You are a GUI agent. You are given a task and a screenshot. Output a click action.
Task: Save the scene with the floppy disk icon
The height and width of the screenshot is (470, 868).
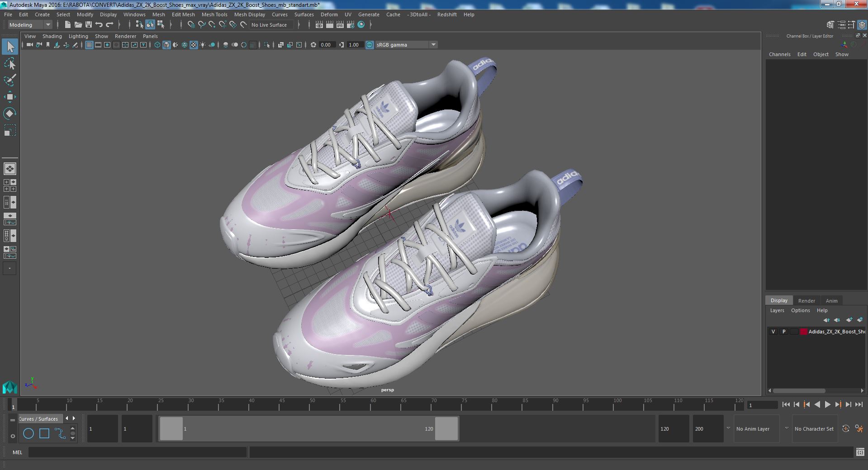tap(89, 25)
